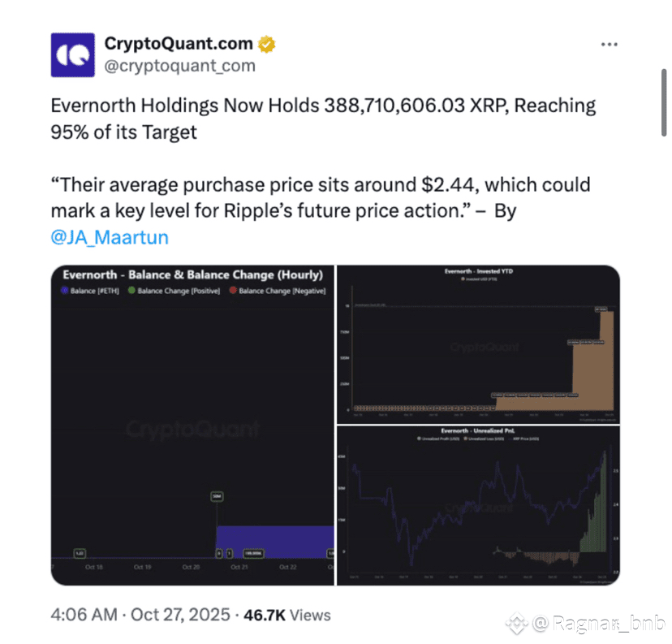Open the Balance & Balance Change chart image

point(192,425)
